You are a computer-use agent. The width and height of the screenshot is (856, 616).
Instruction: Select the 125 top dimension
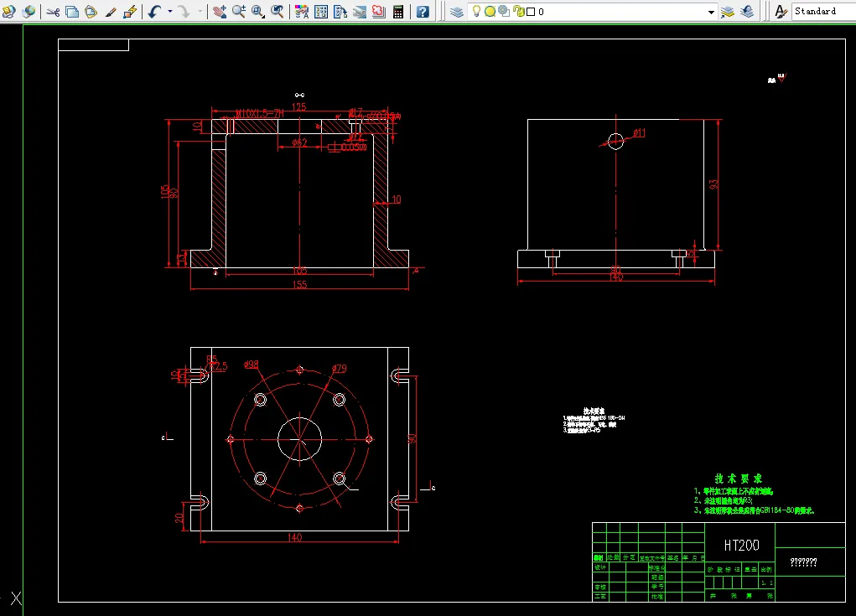[298, 107]
